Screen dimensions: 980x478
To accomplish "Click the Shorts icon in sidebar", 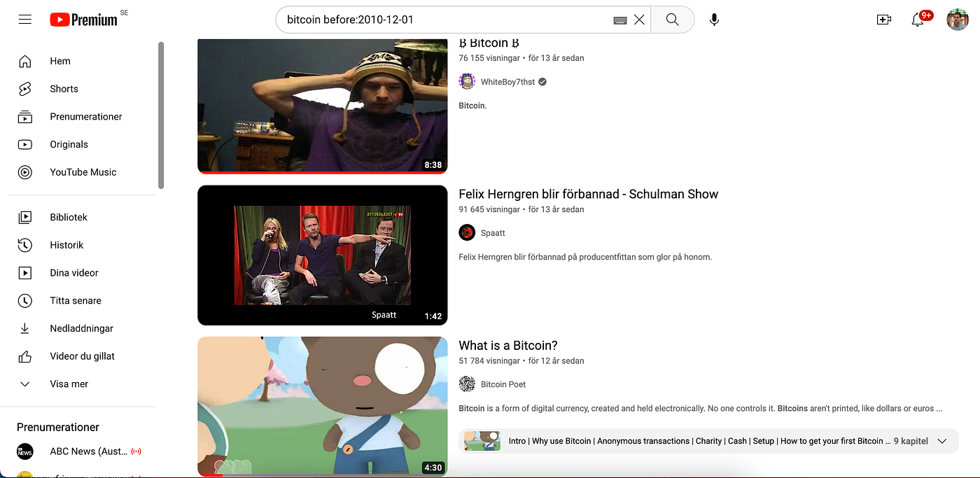I will (x=25, y=89).
